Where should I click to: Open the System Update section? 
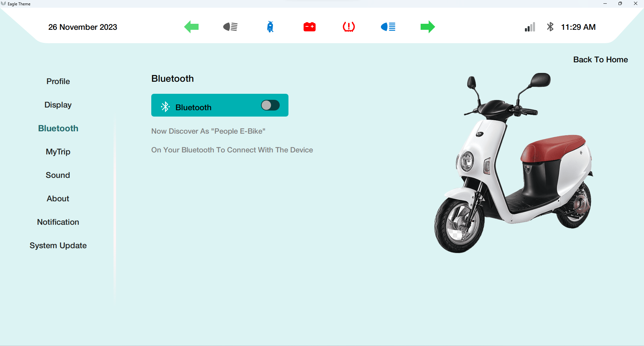(58, 246)
